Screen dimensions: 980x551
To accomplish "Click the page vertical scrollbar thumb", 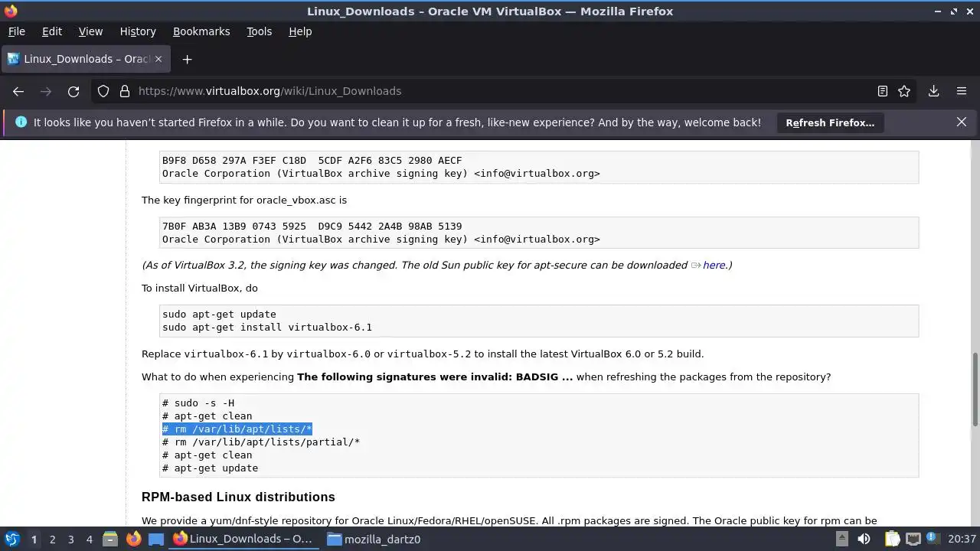I will (x=975, y=390).
